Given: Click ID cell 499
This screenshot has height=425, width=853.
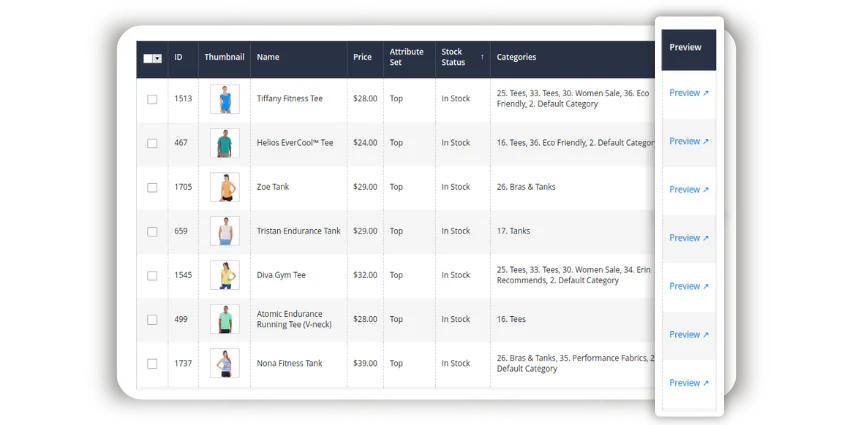Looking at the screenshot, I should click(x=181, y=319).
